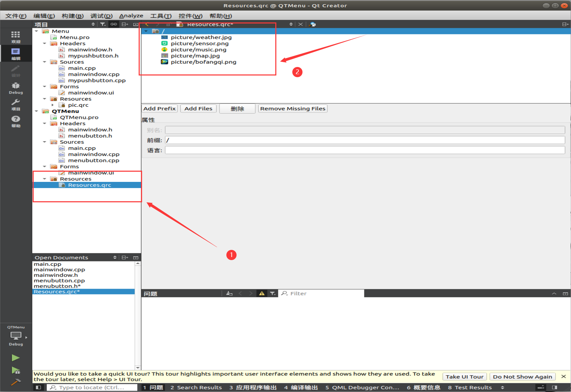Collapse the root prefix in resource editor

click(x=146, y=31)
